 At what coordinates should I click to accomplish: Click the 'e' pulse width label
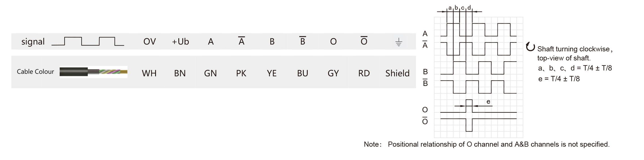point(488,102)
